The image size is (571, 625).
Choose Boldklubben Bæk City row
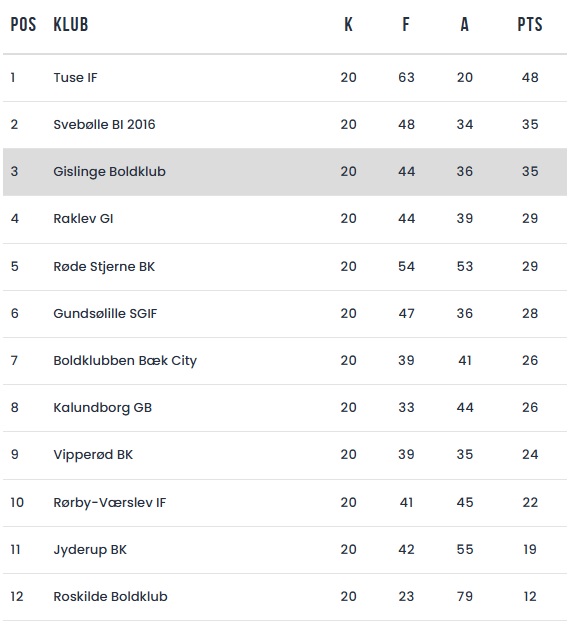point(285,361)
